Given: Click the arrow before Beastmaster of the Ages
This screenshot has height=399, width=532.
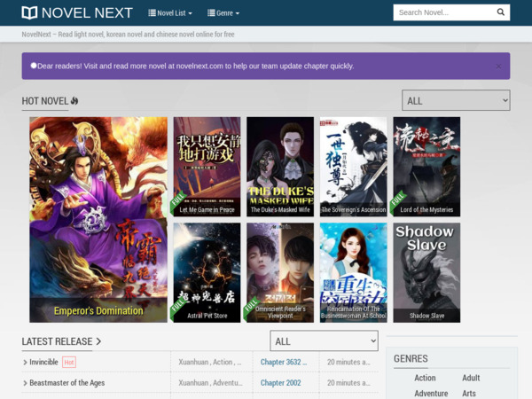Looking at the screenshot, I should click(25, 383).
